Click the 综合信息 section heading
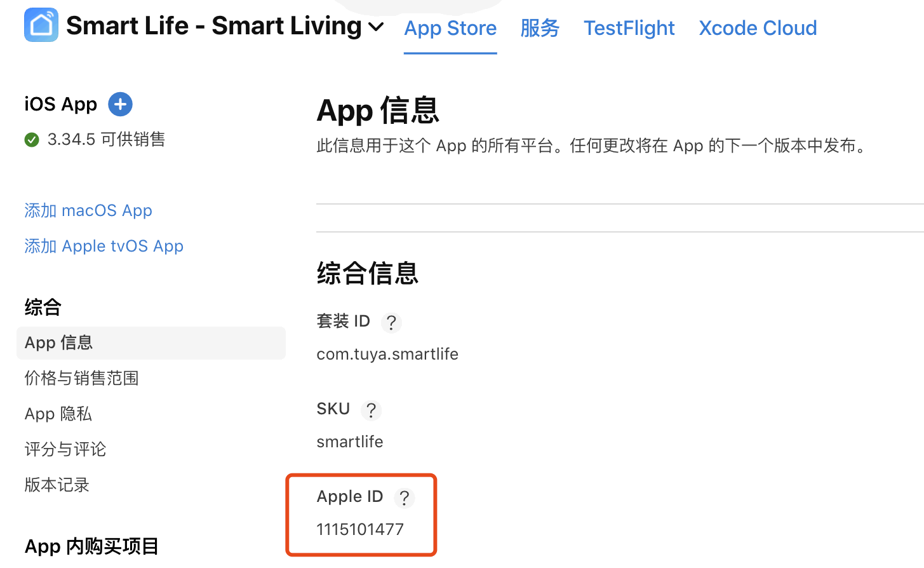The width and height of the screenshot is (924, 568). (x=368, y=273)
